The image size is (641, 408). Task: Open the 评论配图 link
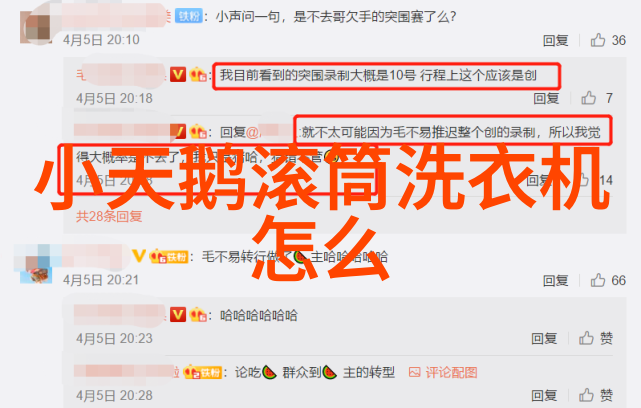pyautogui.click(x=451, y=372)
